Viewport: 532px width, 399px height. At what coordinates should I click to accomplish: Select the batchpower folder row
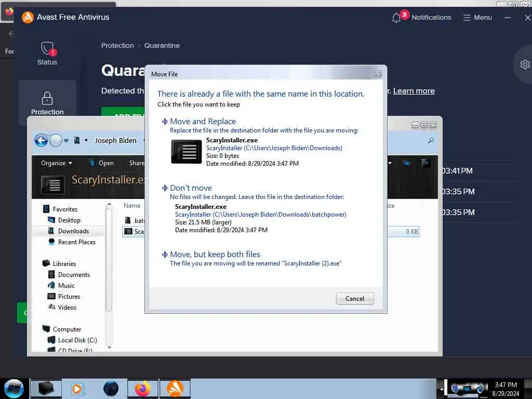click(135, 220)
